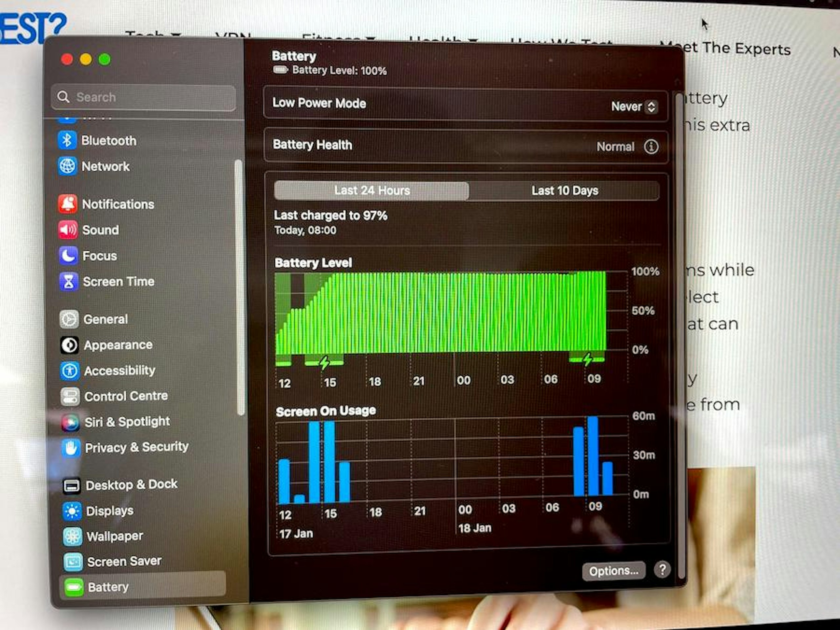The width and height of the screenshot is (840, 630).
Task: Click the Siri & Spotlight icon
Action: 71,422
